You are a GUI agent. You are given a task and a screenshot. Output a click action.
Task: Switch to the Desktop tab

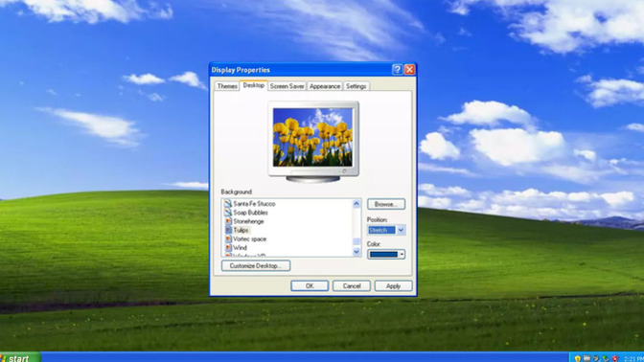click(253, 85)
